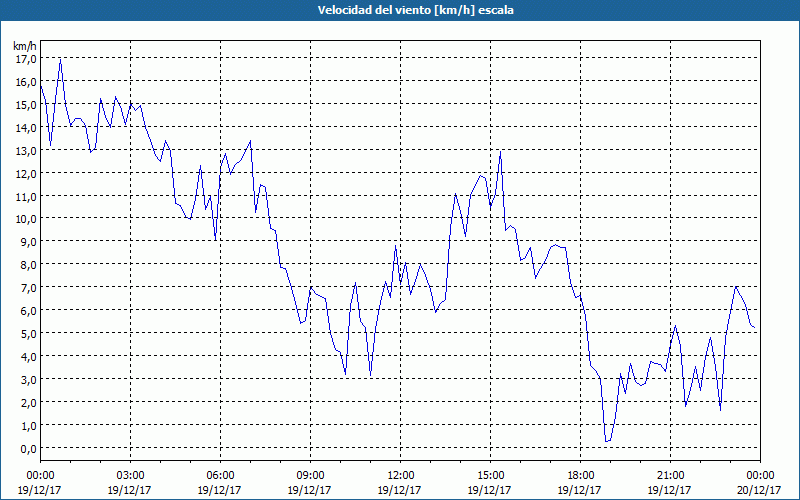Click the 20/12/17 date label

[x=759, y=490]
